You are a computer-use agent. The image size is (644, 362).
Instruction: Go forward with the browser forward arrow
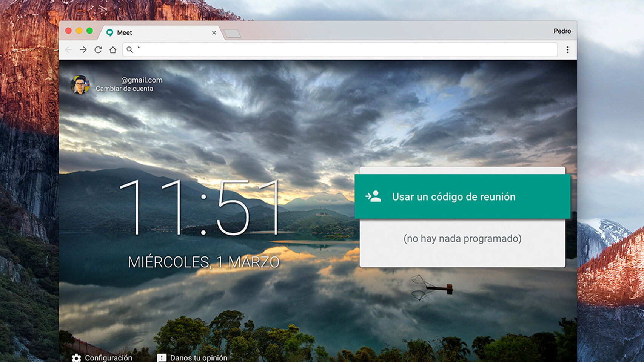pyautogui.click(x=83, y=50)
